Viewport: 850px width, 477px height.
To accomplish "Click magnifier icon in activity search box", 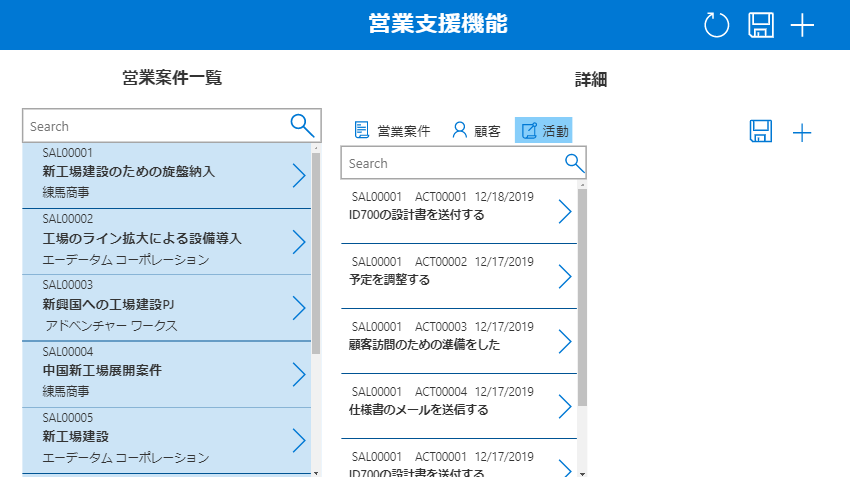I will click(574, 163).
